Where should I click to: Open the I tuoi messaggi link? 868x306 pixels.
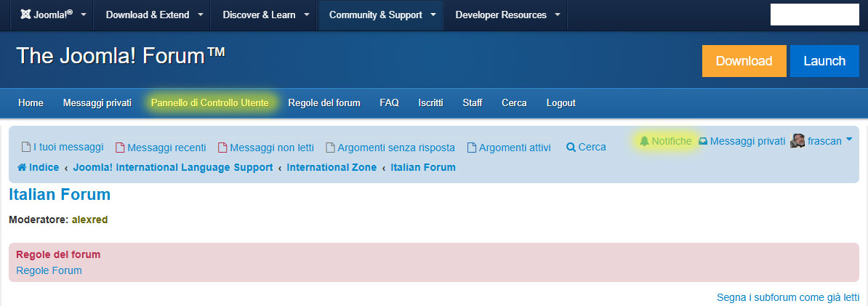68,148
